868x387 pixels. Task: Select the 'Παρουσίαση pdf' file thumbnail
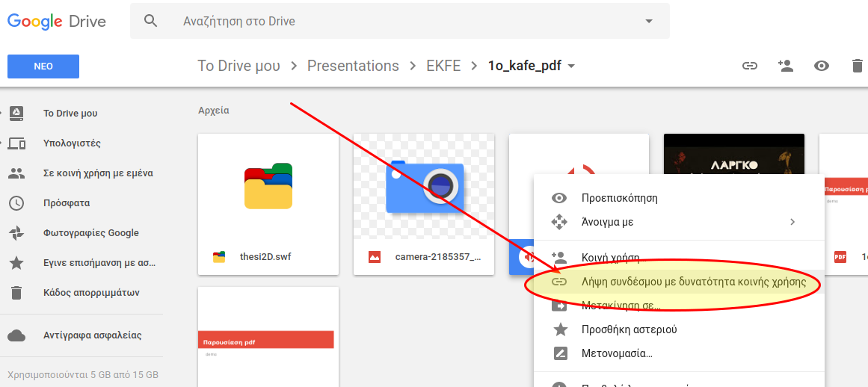tap(268, 337)
